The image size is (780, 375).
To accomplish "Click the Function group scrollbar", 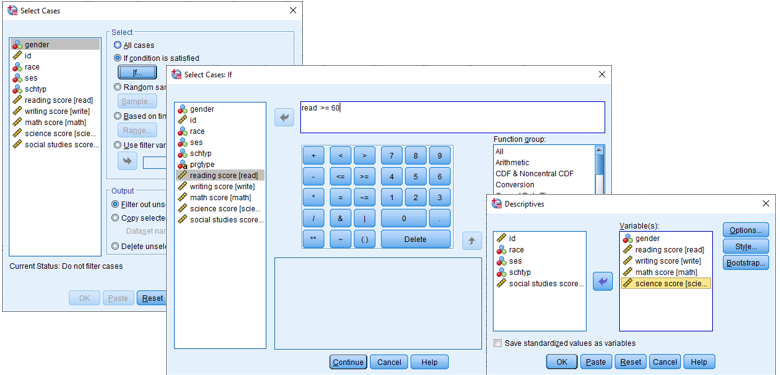I will click(600, 169).
